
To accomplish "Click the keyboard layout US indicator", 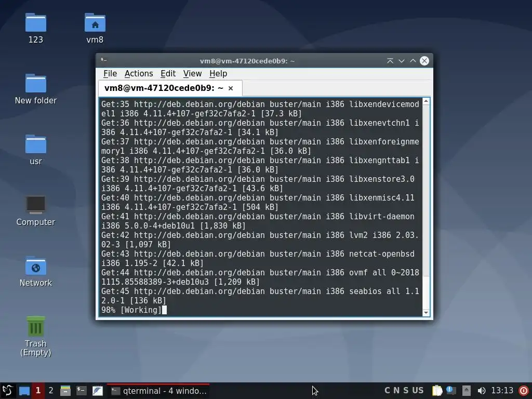I will [x=418, y=391].
